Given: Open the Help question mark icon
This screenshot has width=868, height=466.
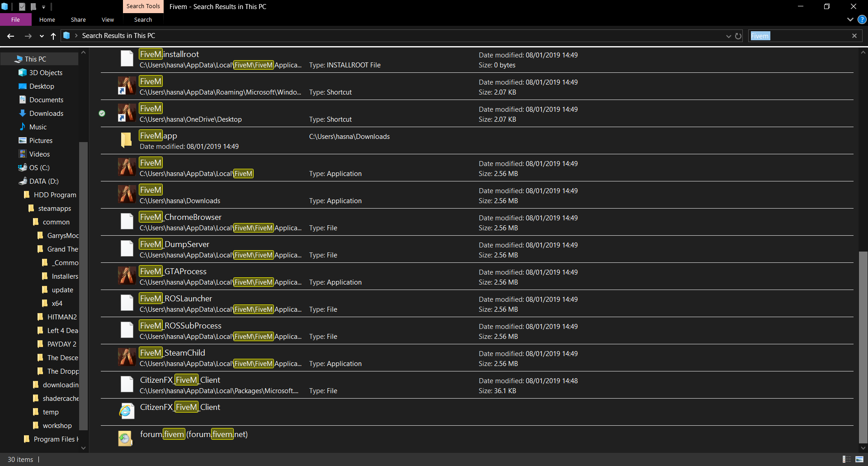Looking at the screenshot, I should point(862,19).
